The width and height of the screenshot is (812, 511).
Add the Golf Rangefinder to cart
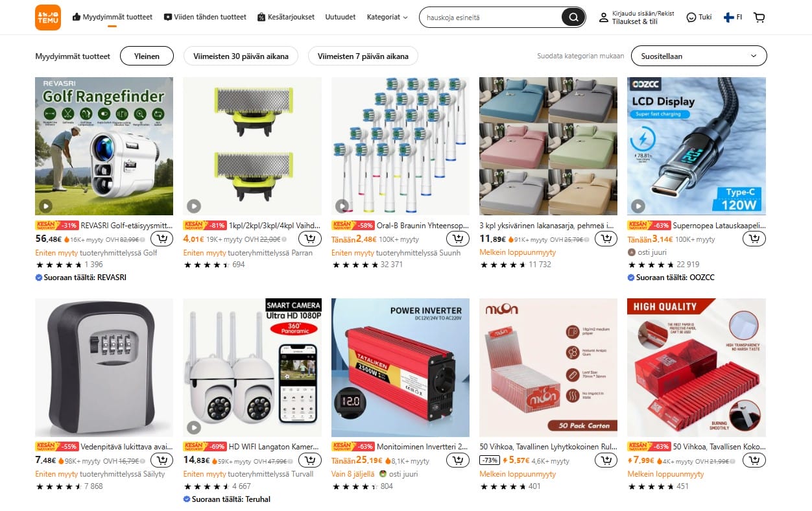(x=162, y=239)
